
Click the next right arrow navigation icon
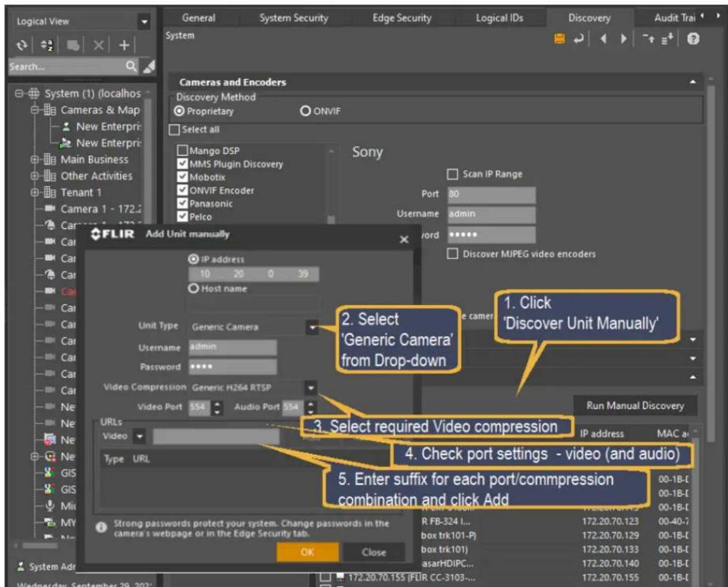[623, 39]
